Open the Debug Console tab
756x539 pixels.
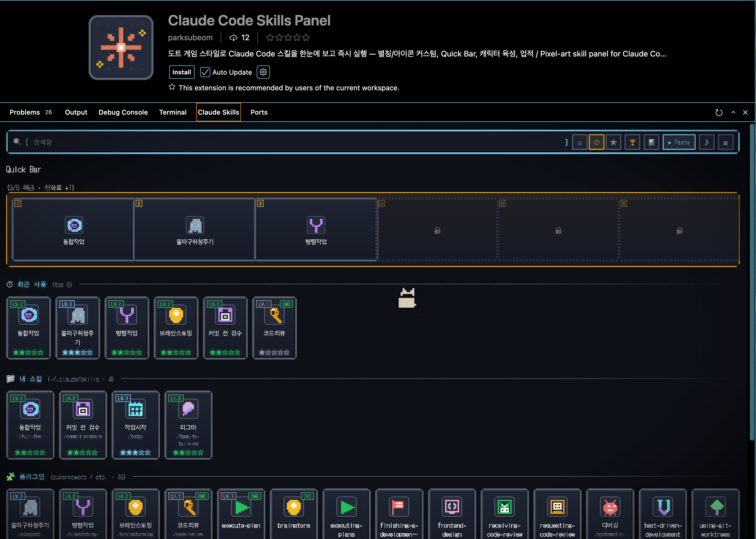[x=123, y=112]
